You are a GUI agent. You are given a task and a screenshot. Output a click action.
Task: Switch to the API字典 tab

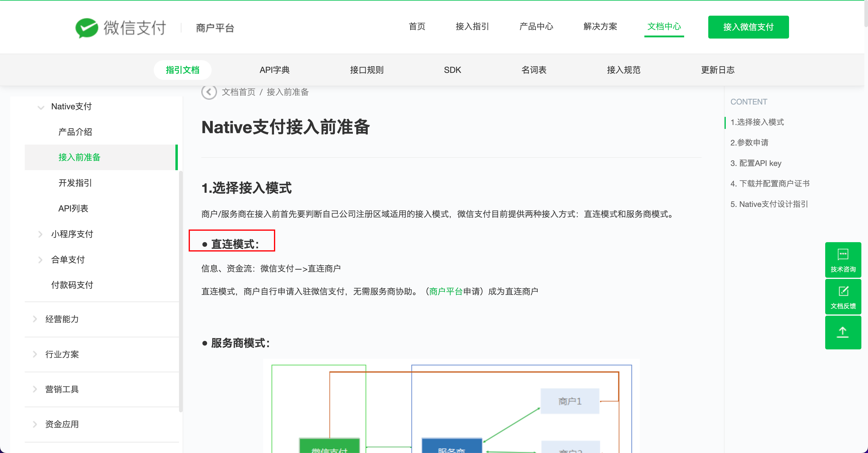(x=274, y=70)
